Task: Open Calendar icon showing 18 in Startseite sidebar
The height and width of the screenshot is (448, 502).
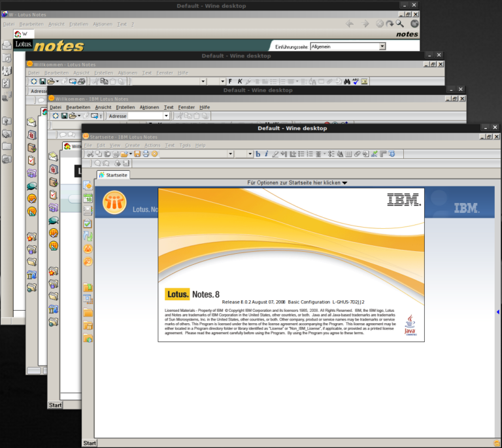Action: [88, 198]
